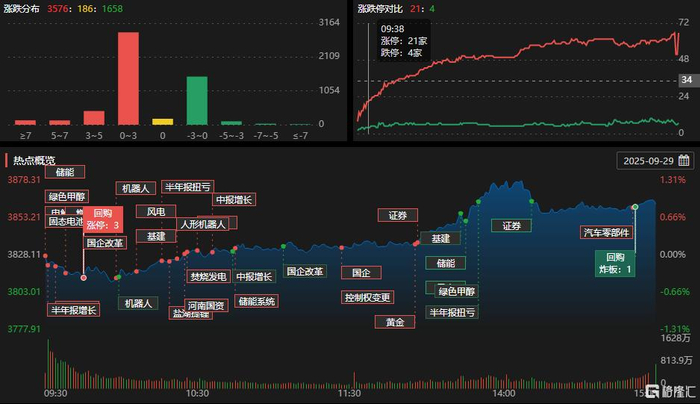Select the 人形机器人 hotspot label
Screen dimensions: 700x404
click(x=203, y=224)
